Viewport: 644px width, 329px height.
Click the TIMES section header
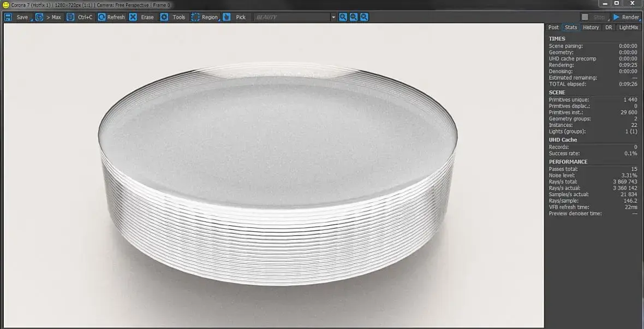557,39
